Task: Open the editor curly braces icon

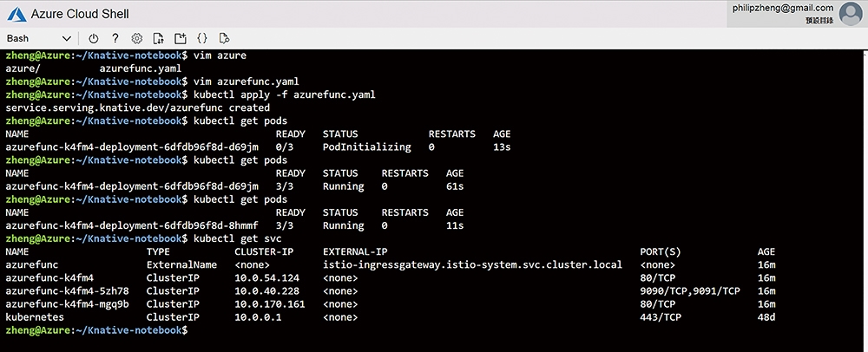Action: tap(202, 38)
